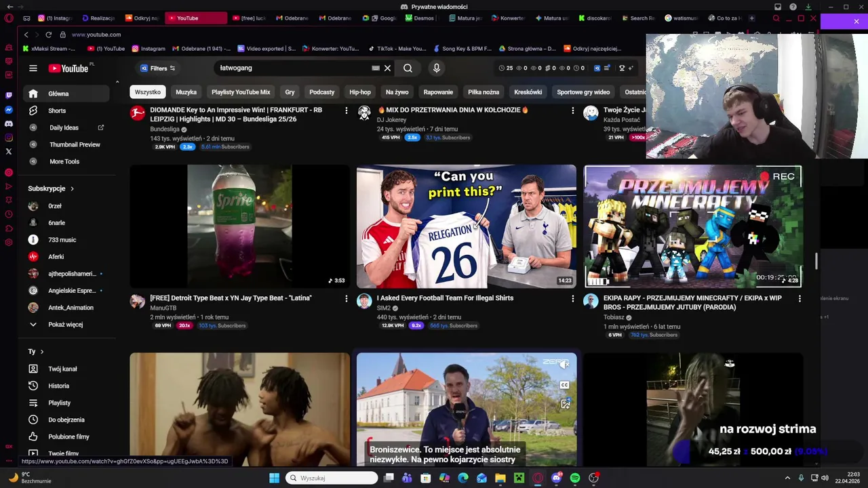The width and height of the screenshot is (868, 488).
Task: Switch to the Desmos browser tab
Action: point(420,18)
